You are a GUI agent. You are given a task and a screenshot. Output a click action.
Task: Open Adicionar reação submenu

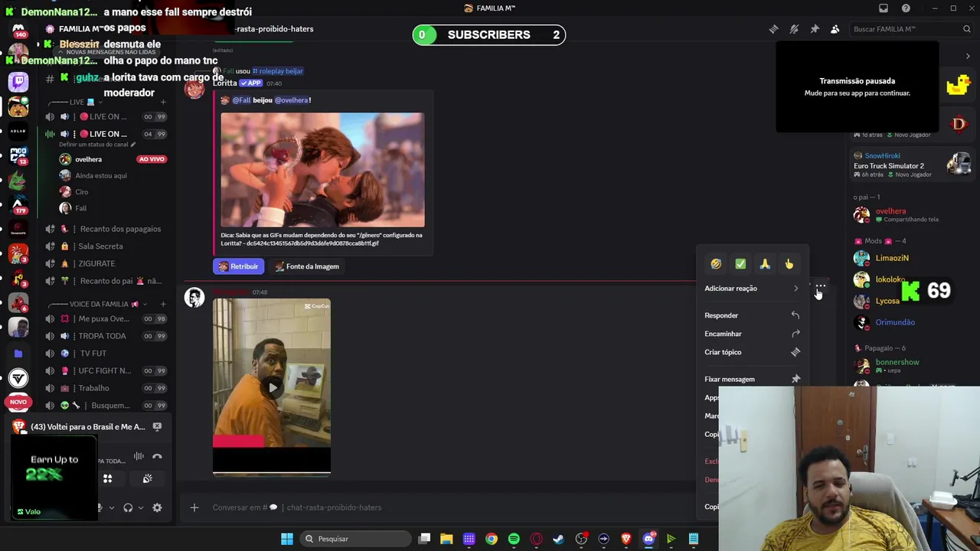click(x=752, y=289)
